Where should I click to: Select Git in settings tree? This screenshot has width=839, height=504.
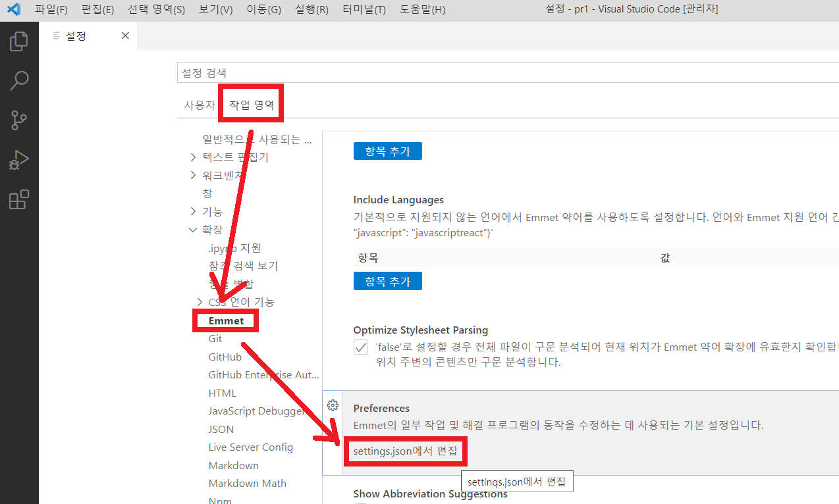coord(215,339)
